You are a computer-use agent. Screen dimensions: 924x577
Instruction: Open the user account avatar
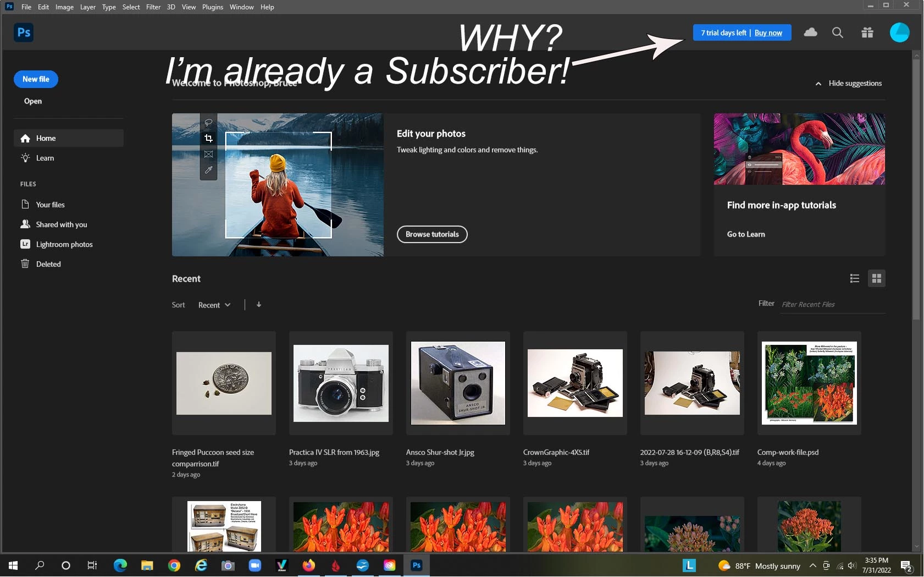(x=899, y=32)
